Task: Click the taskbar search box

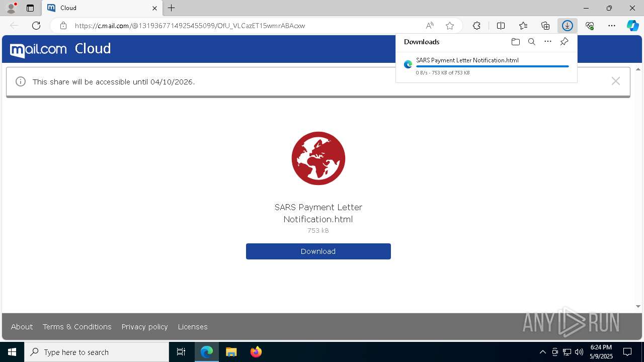Action: coord(97,352)
